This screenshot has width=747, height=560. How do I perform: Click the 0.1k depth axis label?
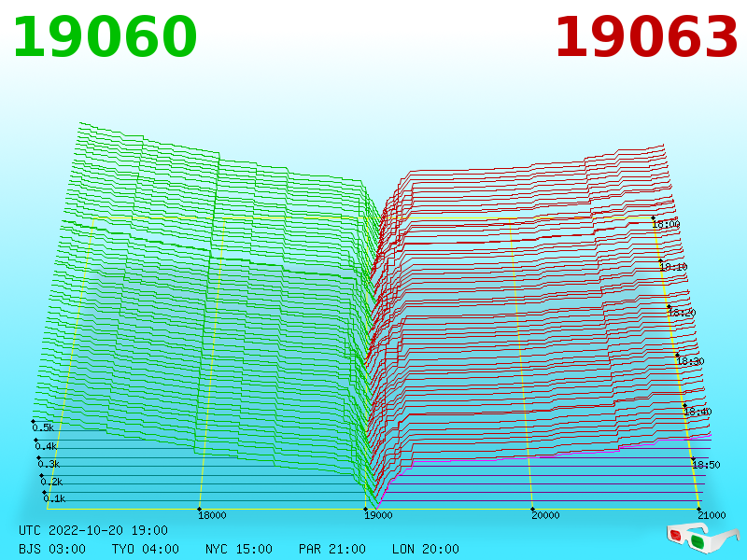55,498
